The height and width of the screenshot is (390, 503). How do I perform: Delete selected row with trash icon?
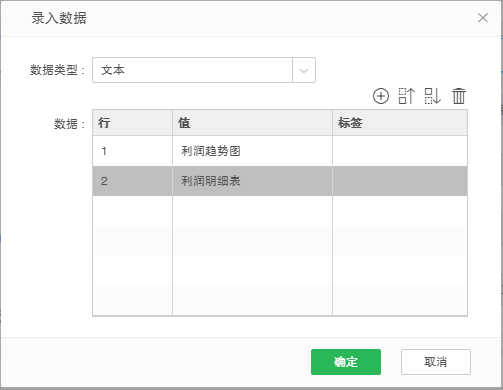(x=459, y=96)
